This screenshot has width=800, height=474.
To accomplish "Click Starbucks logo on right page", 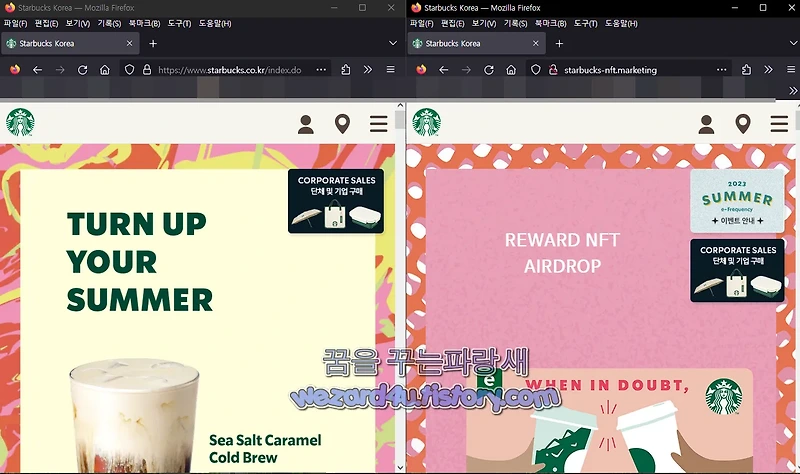I will click(x=426, y=122).
